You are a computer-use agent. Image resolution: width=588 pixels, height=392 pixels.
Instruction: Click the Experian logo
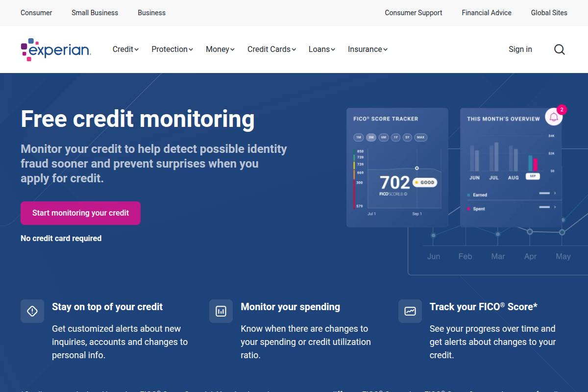tap(55, 49)
